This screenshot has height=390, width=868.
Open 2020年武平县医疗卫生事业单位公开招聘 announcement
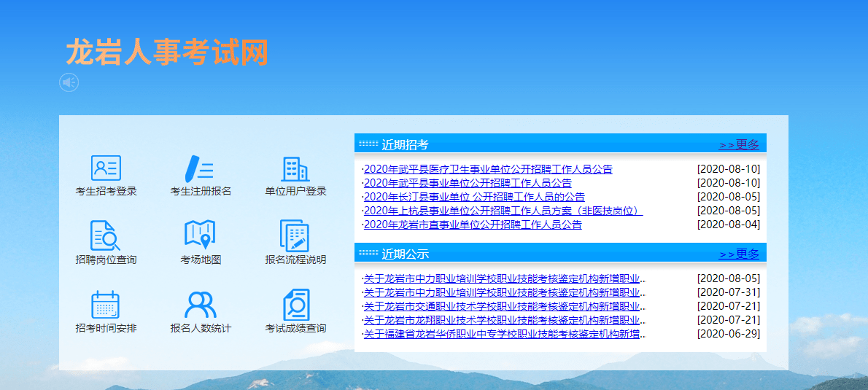(x=488, y=169)
